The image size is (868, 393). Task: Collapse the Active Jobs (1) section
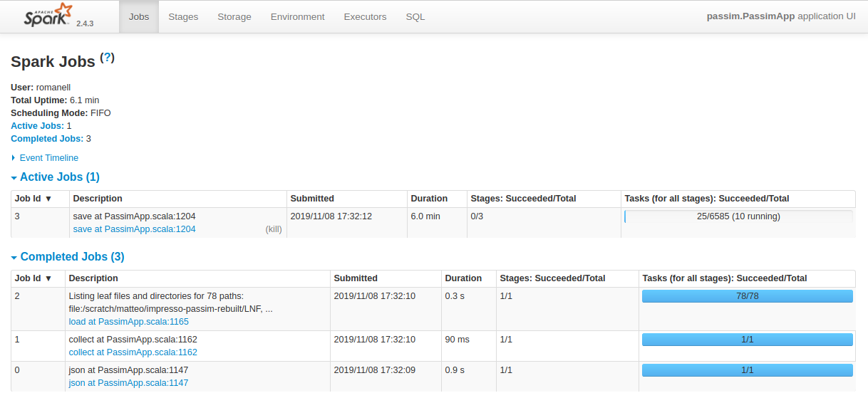60,177
